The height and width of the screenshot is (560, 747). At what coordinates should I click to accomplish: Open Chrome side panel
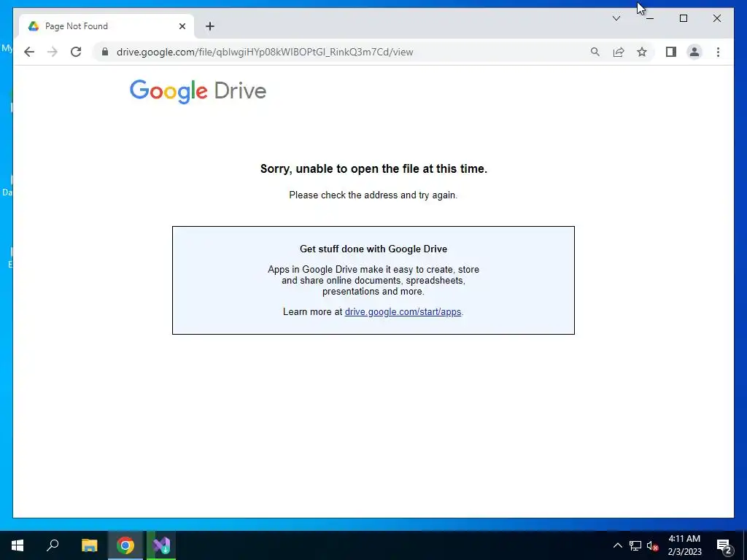point(671,52)
